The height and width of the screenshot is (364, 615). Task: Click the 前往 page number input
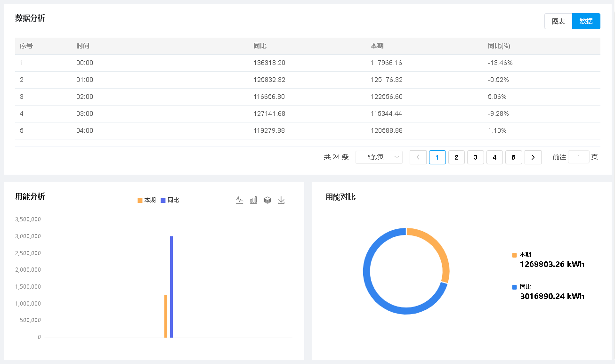coord(579,157)
